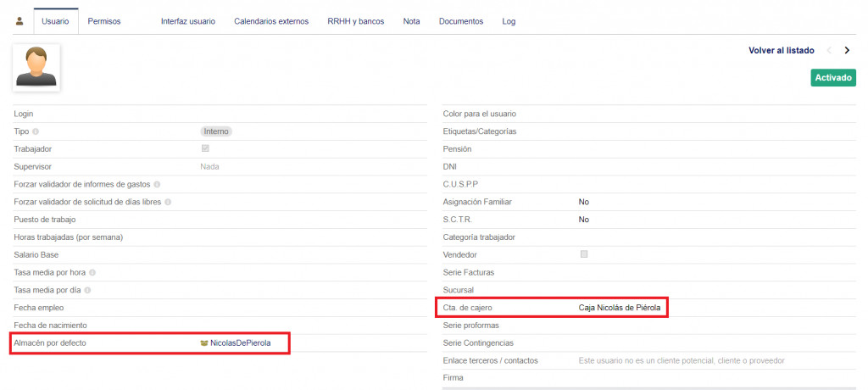The width and height of the screenshot is (868, 390).
Task: Click the info icon next to Tasa media por día
Action: coord(88,290)
